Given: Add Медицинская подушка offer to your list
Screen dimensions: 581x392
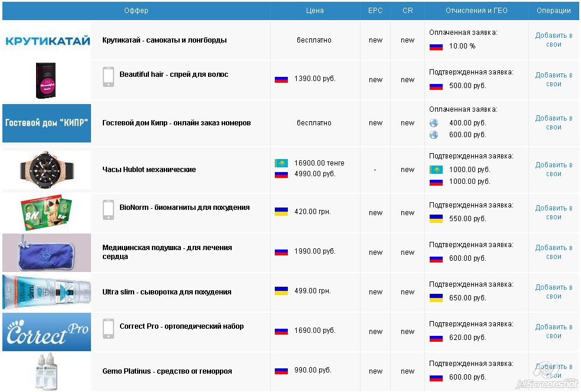Looking at the screenshot, I should [554, 252].
